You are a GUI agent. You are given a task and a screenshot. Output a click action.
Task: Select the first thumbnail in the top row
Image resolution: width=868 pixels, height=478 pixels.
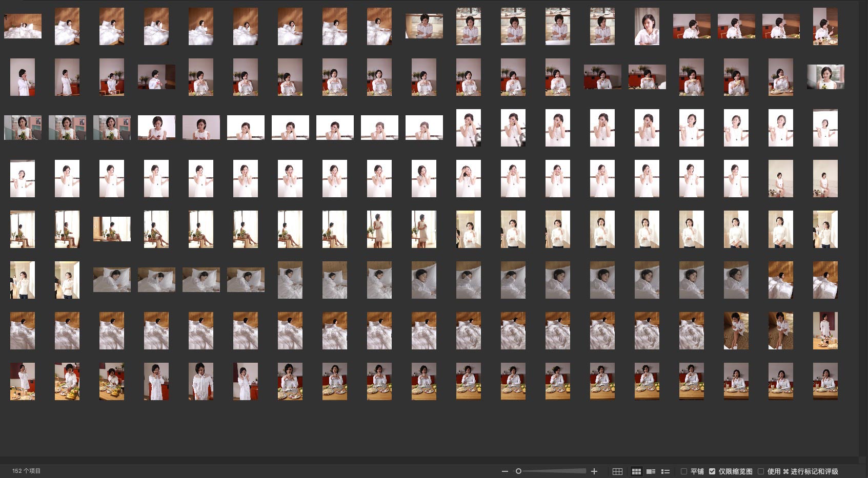click(x=23, y=26)
